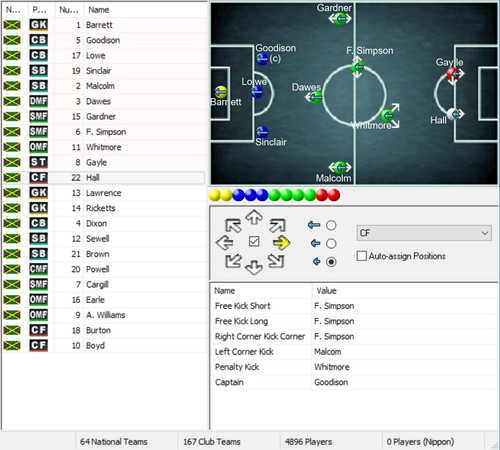This screenshot has height=450, width=500.
Task: Select Sinclair marker on the pitch
Action: [262, 132]
